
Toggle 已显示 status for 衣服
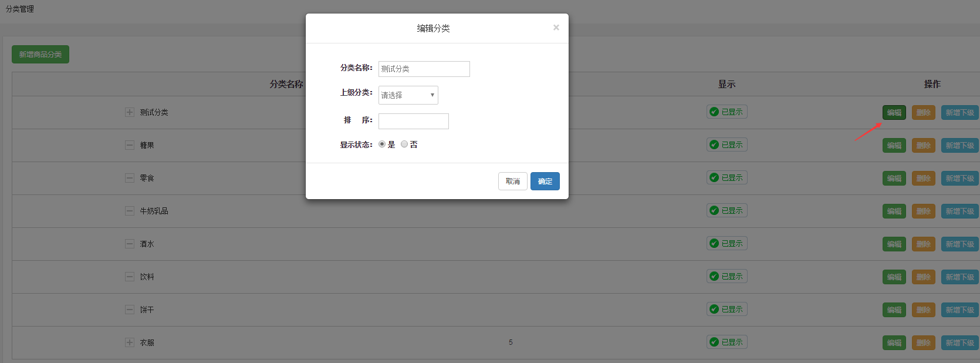point(727,342)
